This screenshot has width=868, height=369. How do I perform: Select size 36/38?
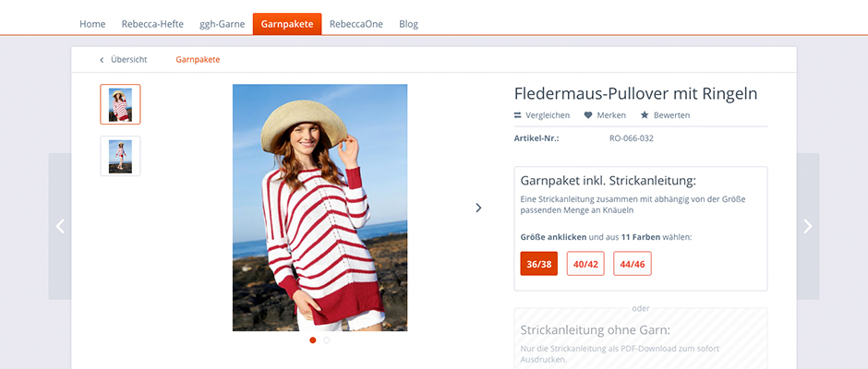point(539,263)
